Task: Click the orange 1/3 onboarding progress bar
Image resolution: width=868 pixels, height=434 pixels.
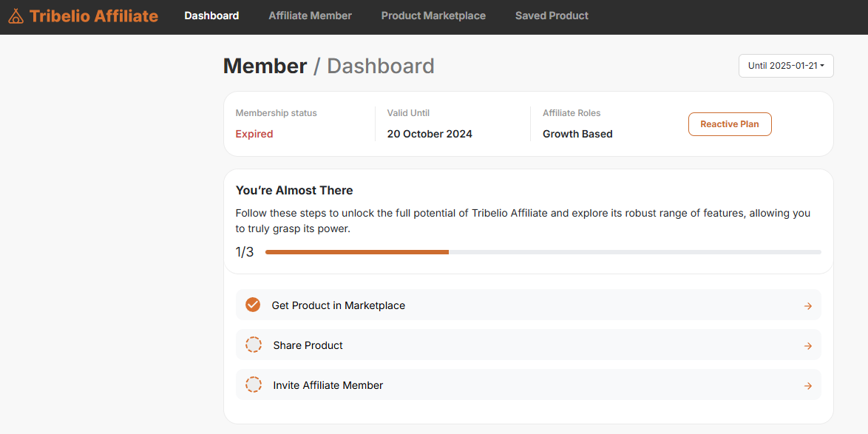Action: coord(357,252)
